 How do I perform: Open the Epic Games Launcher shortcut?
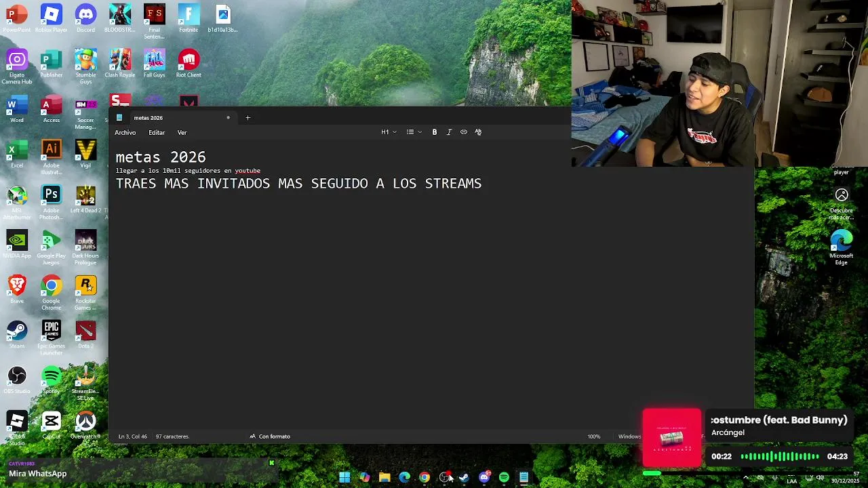click(x=52, y=338)
